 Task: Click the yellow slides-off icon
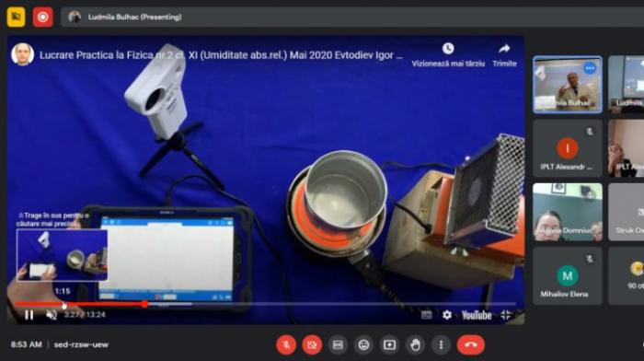(16, 17)
